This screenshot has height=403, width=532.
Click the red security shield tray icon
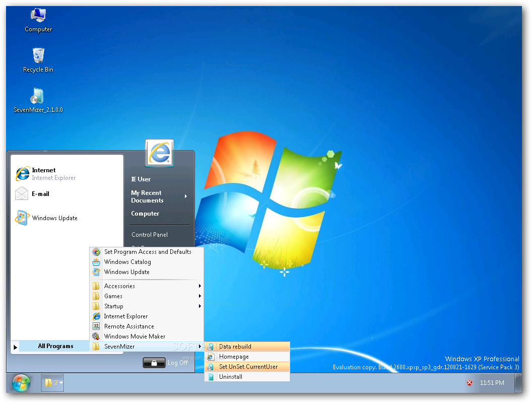[x=470, y=383]
